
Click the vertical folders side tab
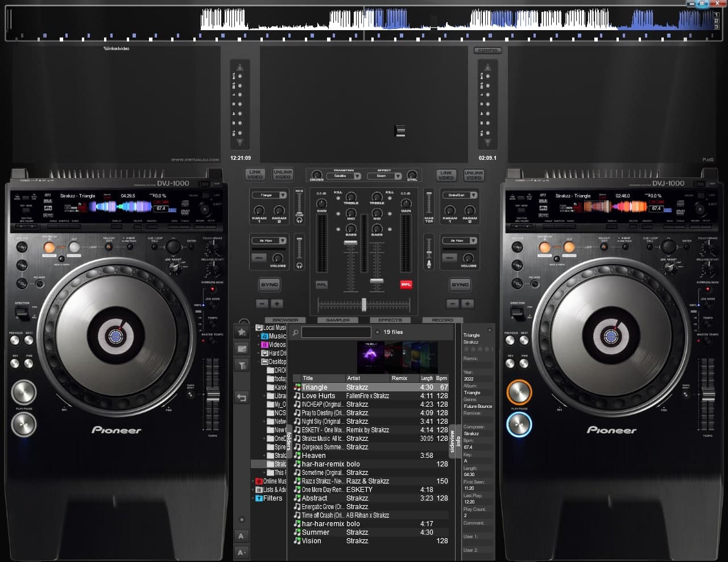point(288,441)
